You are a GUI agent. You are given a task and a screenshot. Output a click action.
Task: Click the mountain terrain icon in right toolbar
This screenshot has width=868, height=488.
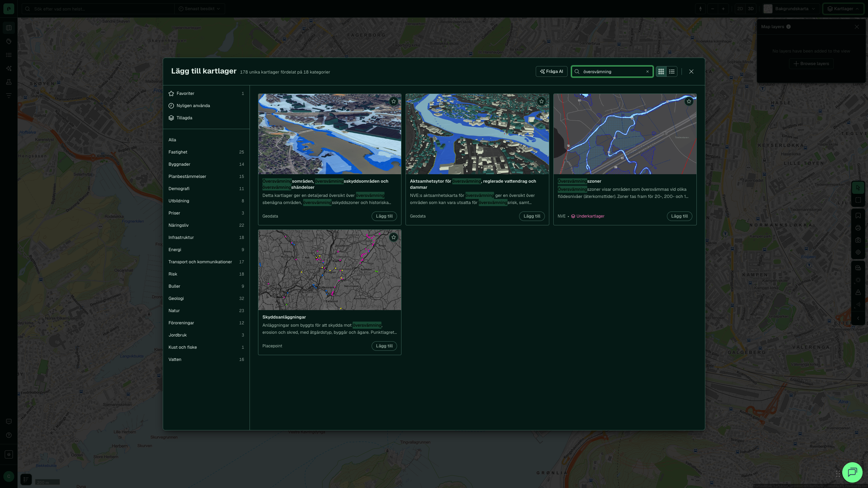pos(858,292)
